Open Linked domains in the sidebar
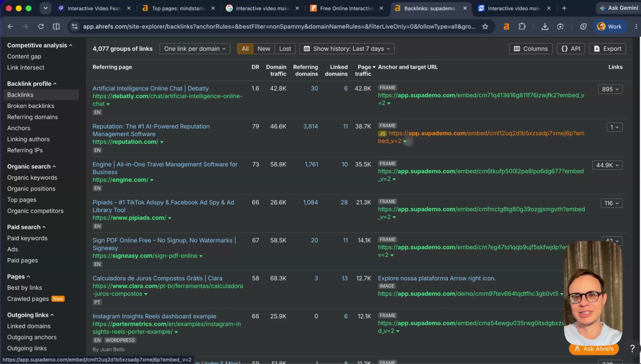The width and height of the screenshot is (641, 364). pyautogui.click(x=29, y=326)
